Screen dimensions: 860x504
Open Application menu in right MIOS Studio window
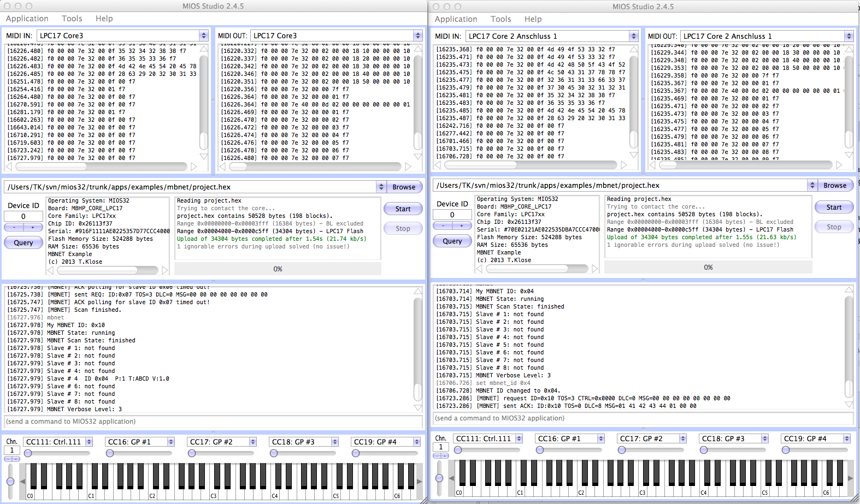click(x=456, y=19)
